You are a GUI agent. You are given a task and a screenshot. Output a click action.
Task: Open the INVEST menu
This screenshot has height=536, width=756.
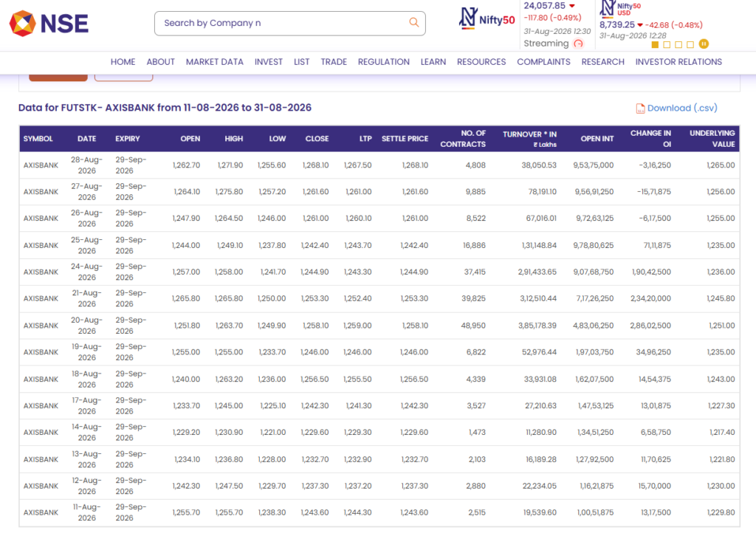(269, 62)
